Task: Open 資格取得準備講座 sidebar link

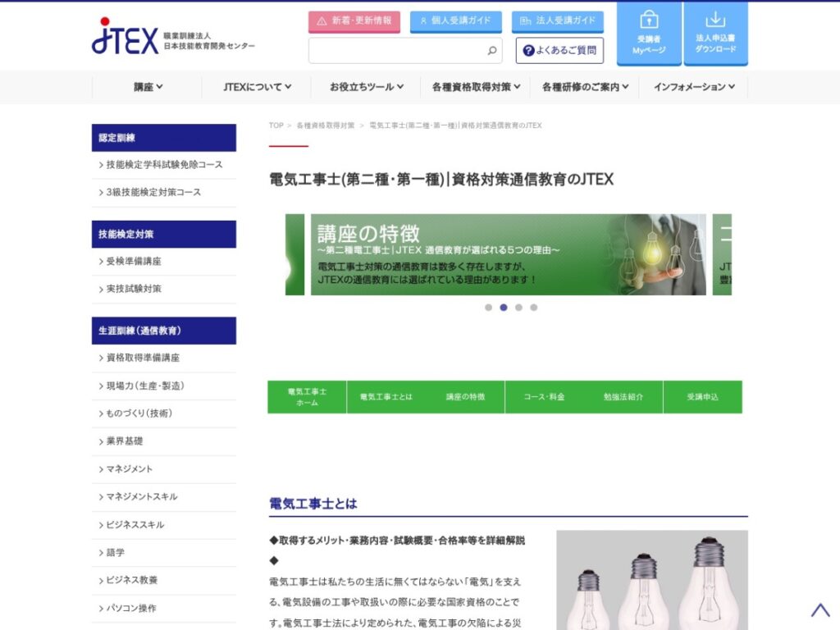Action: pyautogui.click(x=164, y=358)
